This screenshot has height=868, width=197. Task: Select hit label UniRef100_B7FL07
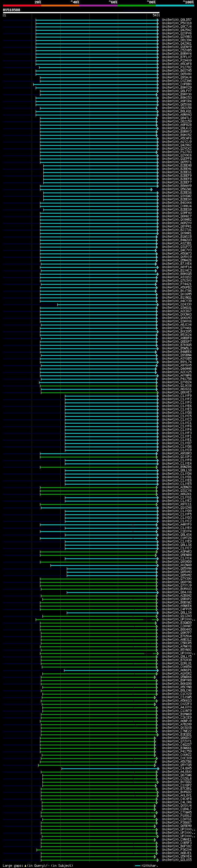coord(176,57)
